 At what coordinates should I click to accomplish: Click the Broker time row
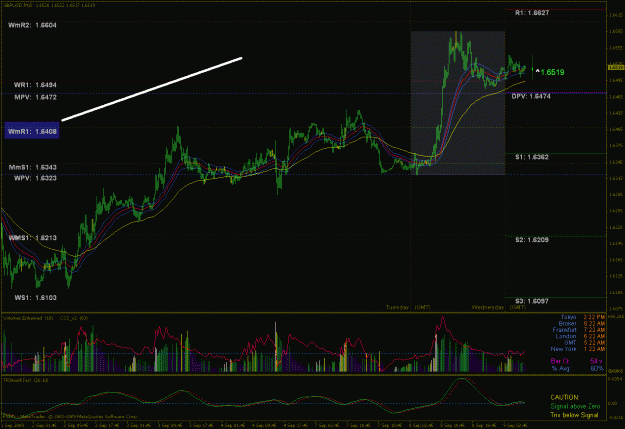point(582,324)
